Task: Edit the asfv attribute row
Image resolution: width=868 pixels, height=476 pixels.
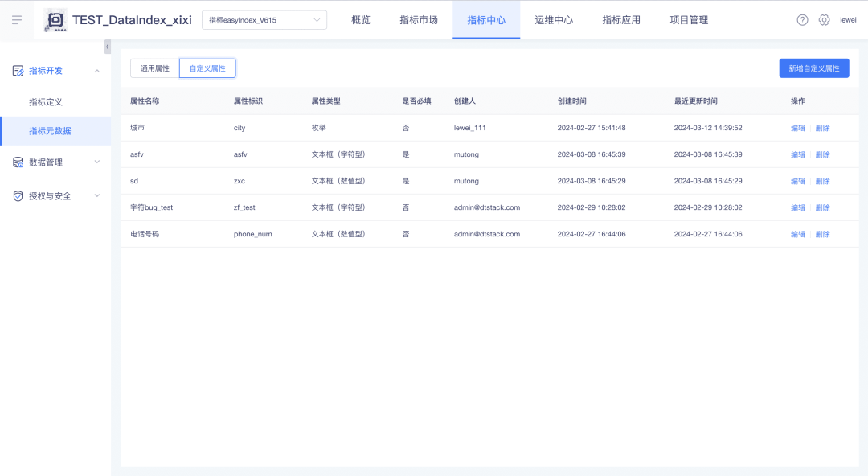Action: [x=798, y=154]
